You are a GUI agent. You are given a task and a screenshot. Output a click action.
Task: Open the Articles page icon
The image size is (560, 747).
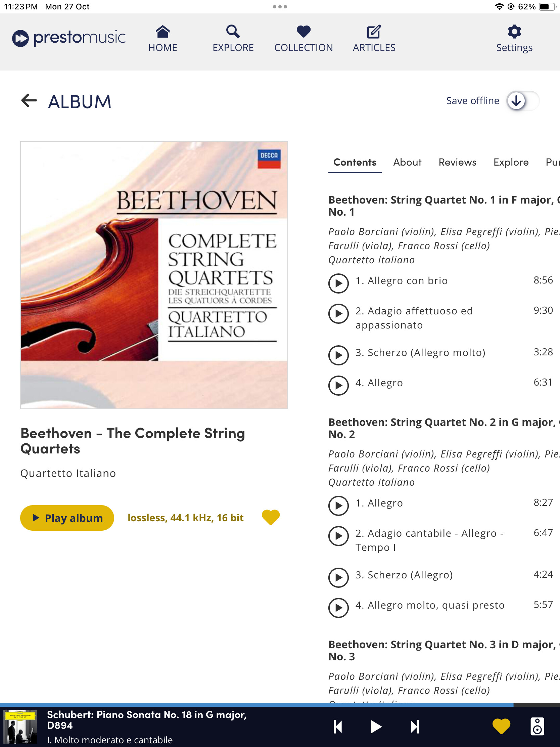pos(374,32)
